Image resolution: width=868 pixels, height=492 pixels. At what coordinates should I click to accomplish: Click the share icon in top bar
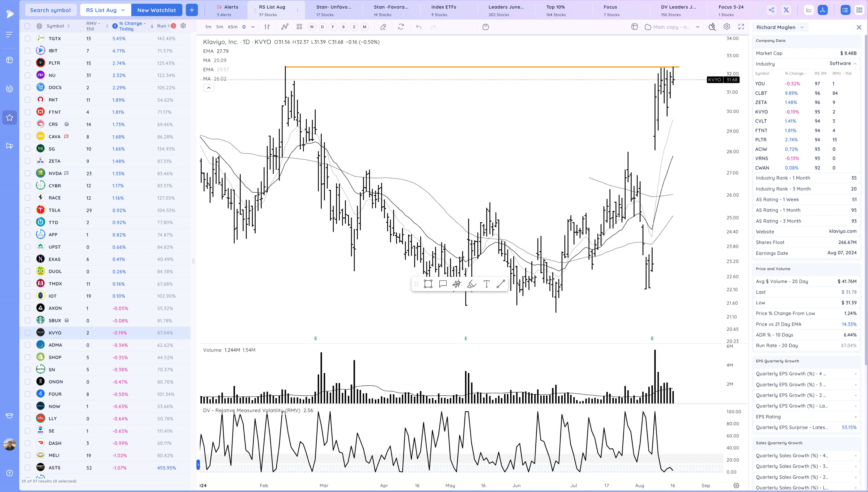pyautogui.click(x=771, y=10)
